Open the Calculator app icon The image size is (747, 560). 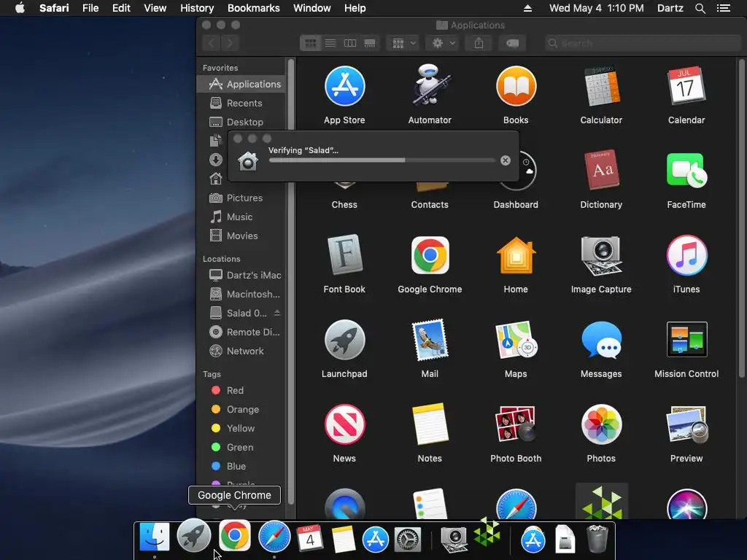tap(601, 86)
